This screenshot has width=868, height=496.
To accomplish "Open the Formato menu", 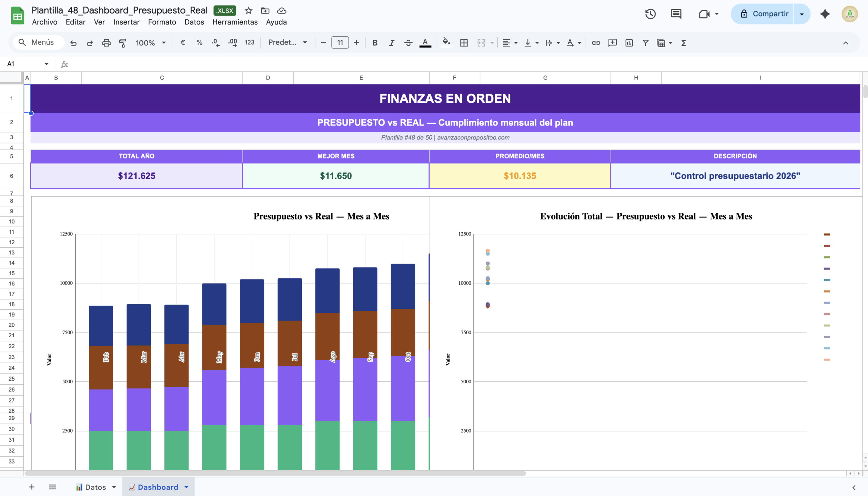I will tap(162, 22).
